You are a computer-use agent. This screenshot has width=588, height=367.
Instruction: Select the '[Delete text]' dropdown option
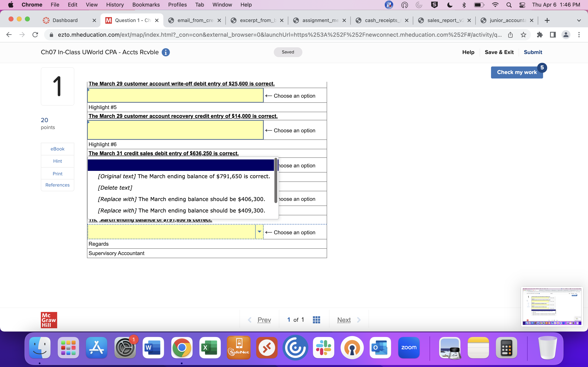point(115,187)
